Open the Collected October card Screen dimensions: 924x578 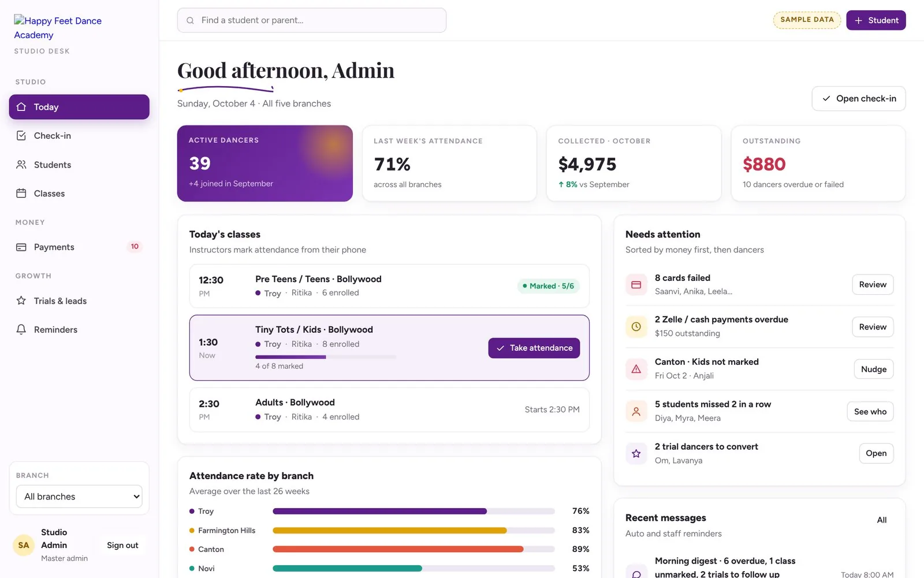634,164
